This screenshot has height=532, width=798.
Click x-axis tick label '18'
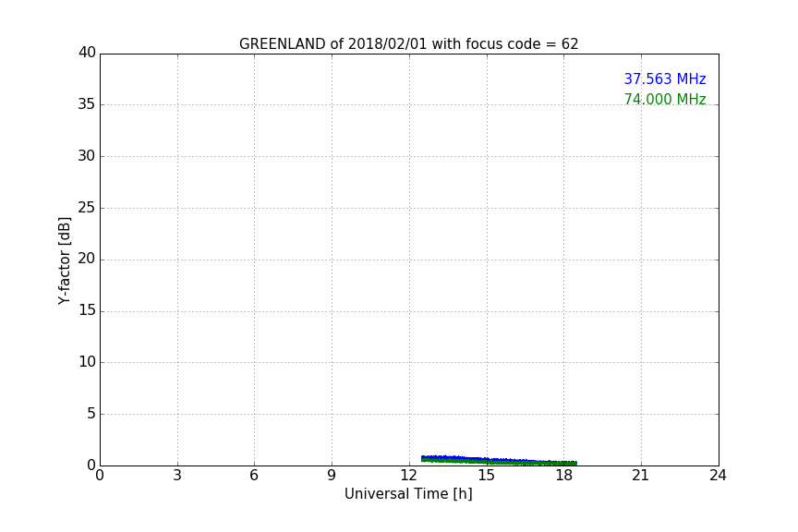[x=563, y=476]
